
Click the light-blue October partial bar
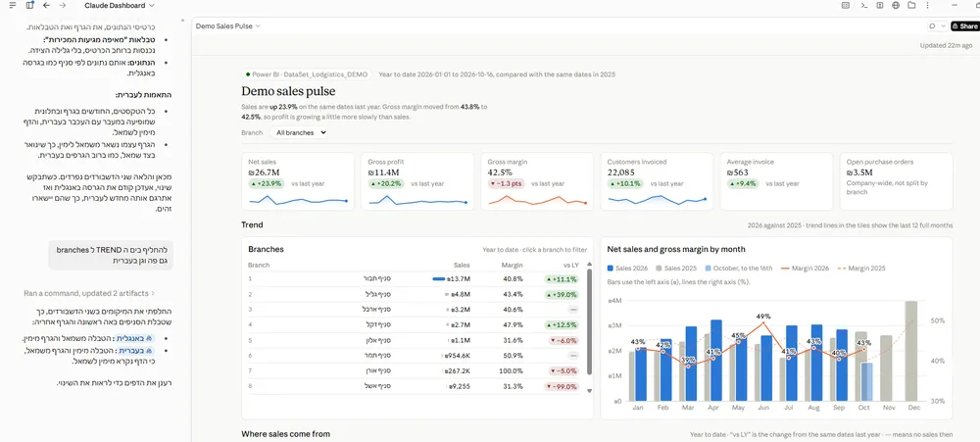867,382
